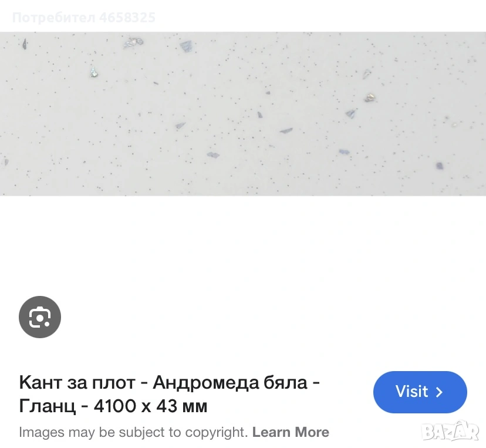Click the blue Visit button

coord(420,392)
